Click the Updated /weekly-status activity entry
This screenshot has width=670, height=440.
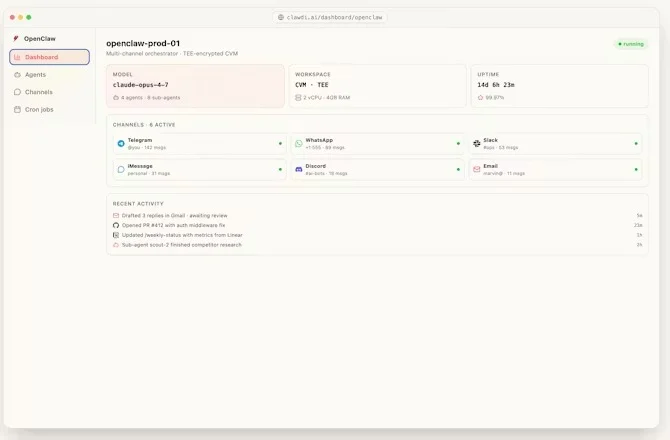point(182,235)
